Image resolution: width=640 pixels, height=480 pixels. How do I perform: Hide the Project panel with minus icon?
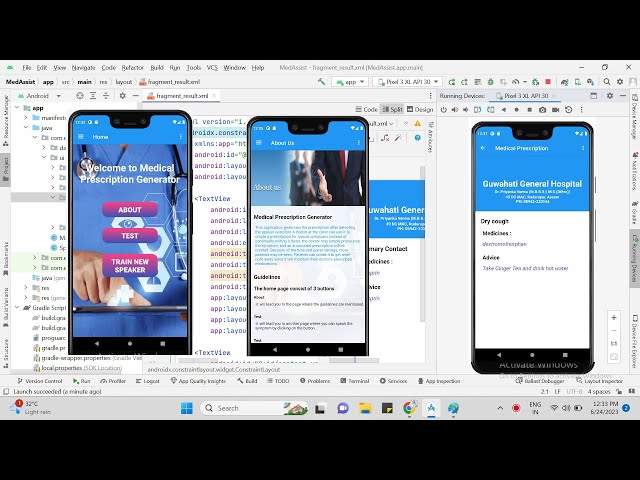[x=136, y=96]
